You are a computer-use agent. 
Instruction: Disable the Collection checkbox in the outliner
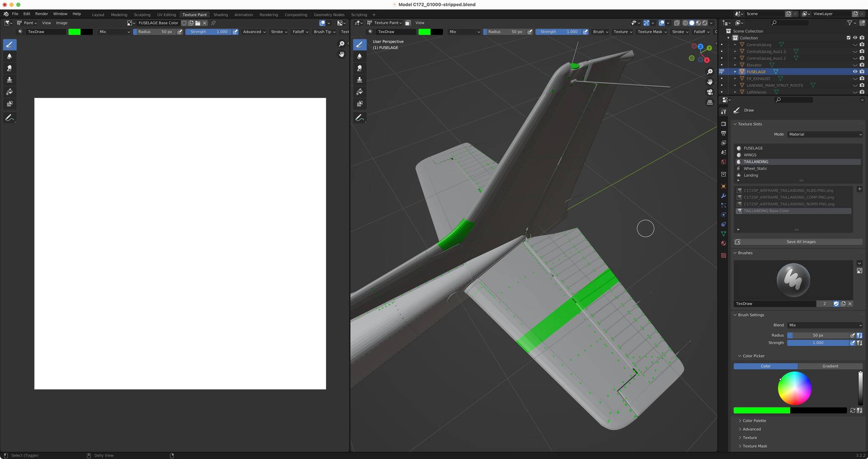[849, 38]
